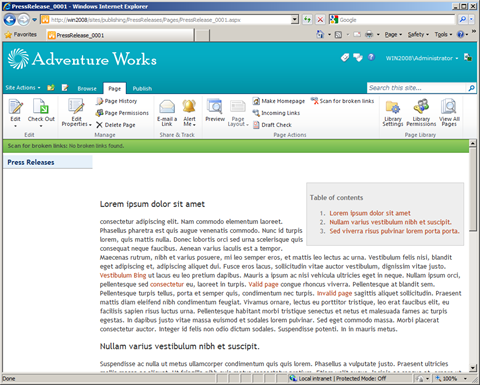Click Draft Check
This screenshot has height=385, width=480.
(272, 125)
